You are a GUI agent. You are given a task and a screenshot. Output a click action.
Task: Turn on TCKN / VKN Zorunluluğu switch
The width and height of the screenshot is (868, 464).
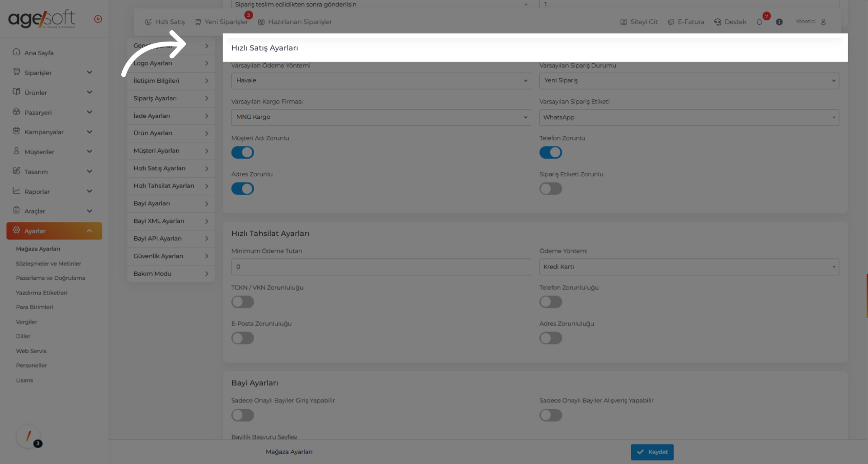(243, 302)
